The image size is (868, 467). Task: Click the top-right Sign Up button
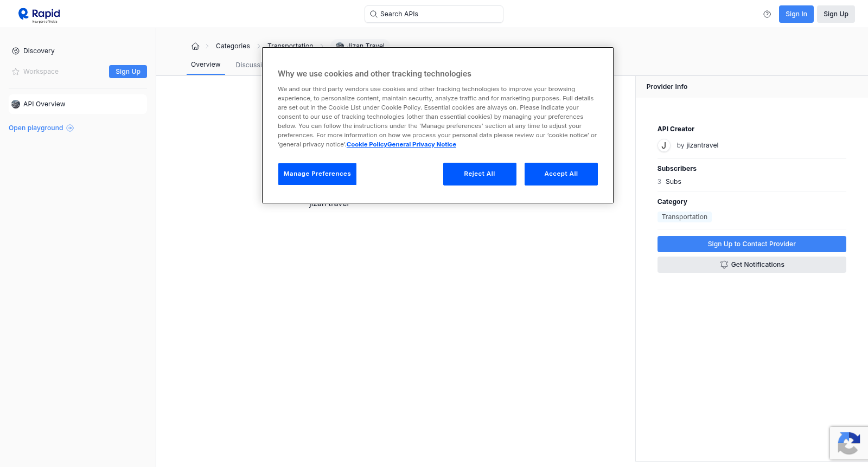pos(835,14)
